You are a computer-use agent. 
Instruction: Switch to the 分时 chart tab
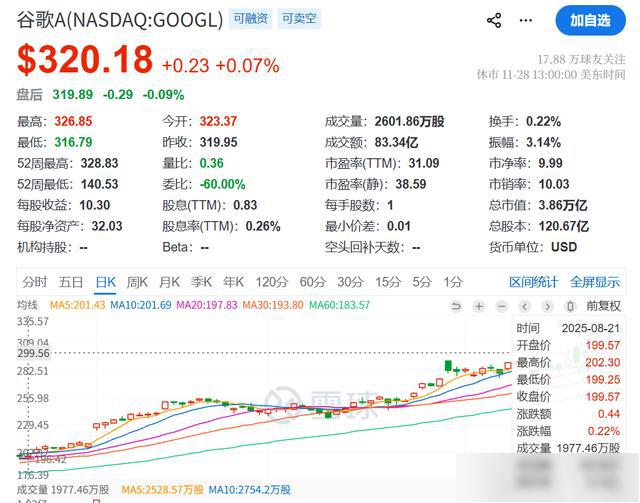[x=35, y=282]
